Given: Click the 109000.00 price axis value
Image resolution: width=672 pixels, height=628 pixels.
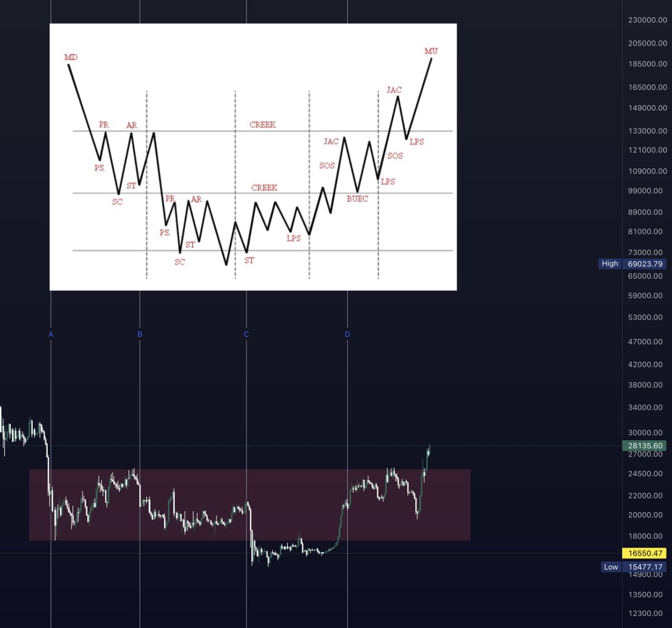Looking at the screenshot, I should coord(647,171).
